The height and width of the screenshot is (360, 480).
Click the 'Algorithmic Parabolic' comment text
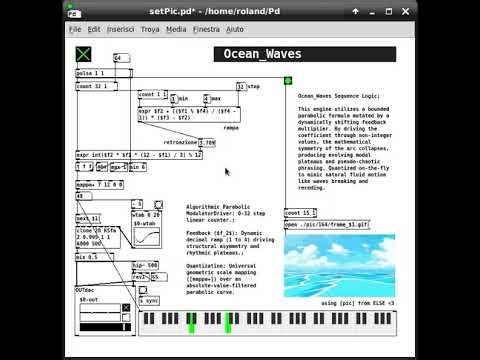[x=218, y=207]
